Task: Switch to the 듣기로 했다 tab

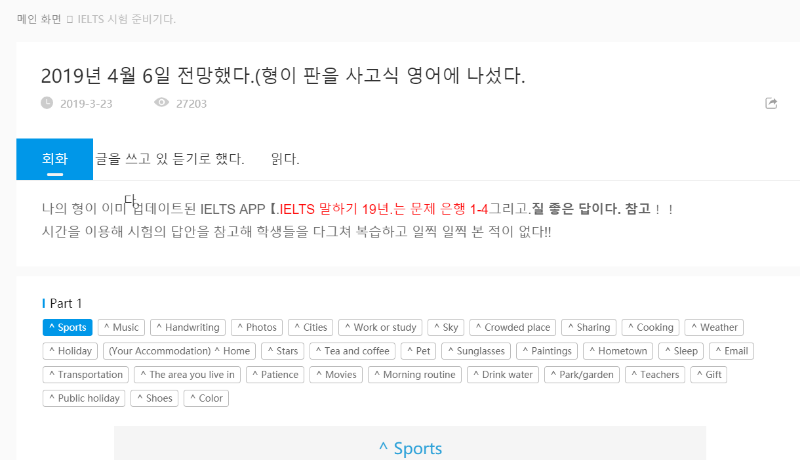Action: point(208,159)
